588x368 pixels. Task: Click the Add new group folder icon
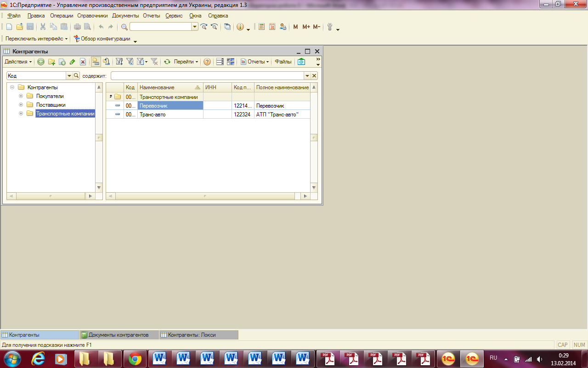tap(51, 62)
